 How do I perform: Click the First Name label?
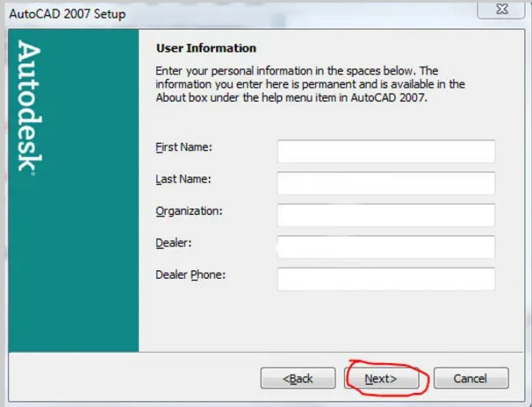tap(184, 147)
